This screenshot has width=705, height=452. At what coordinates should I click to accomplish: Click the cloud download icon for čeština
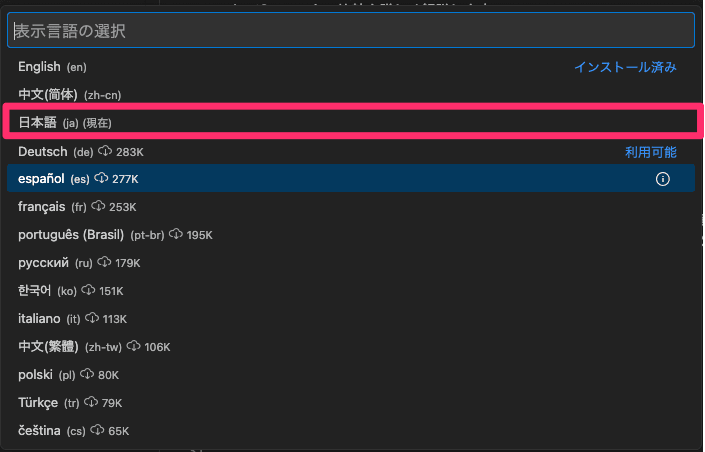(x=97, y=430)
